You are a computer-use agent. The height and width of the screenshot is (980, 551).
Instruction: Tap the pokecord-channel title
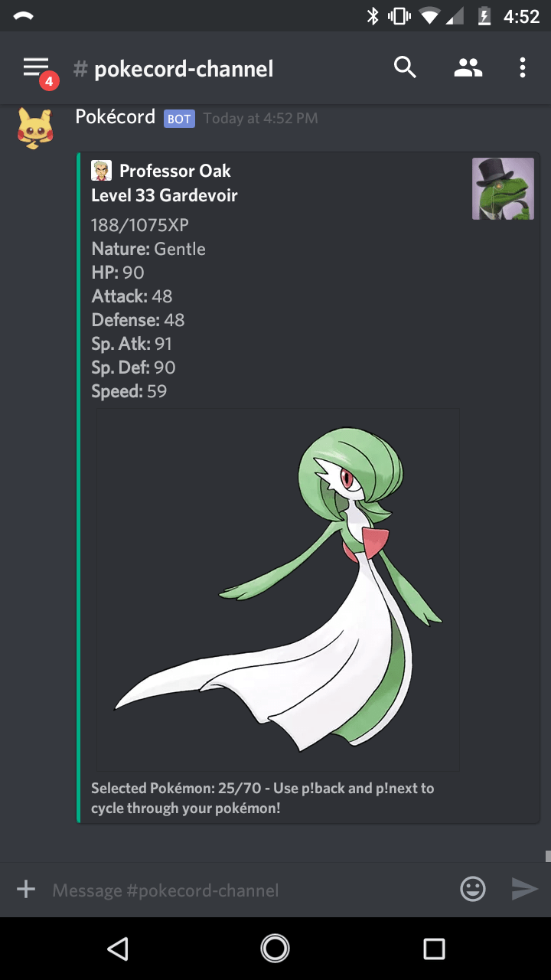[x=184, y=69]
